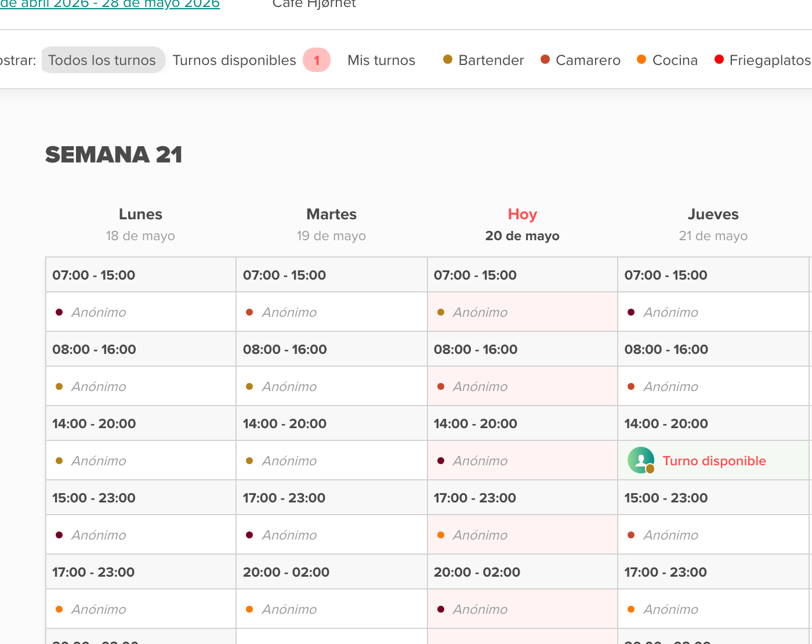Open the date range link ending 28 de mayo 2026
812x644 pixels.
(x=110, y=4)
